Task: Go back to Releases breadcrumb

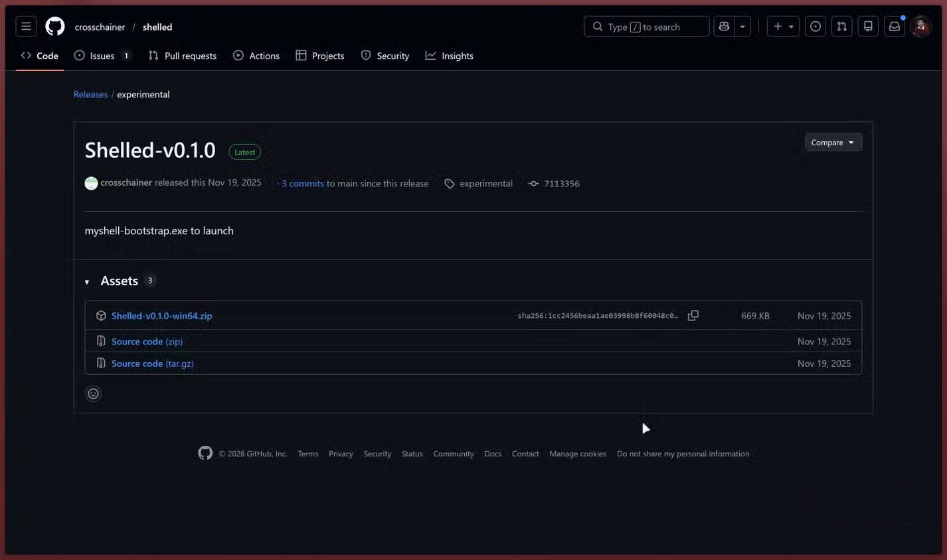Action: click(x=90, y=94)
